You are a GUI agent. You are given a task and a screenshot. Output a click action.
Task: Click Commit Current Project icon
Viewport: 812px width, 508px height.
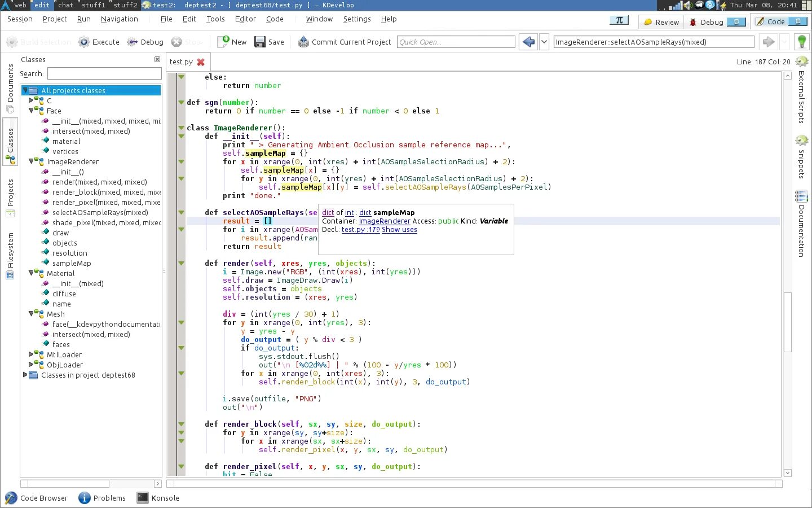[303, 42]
